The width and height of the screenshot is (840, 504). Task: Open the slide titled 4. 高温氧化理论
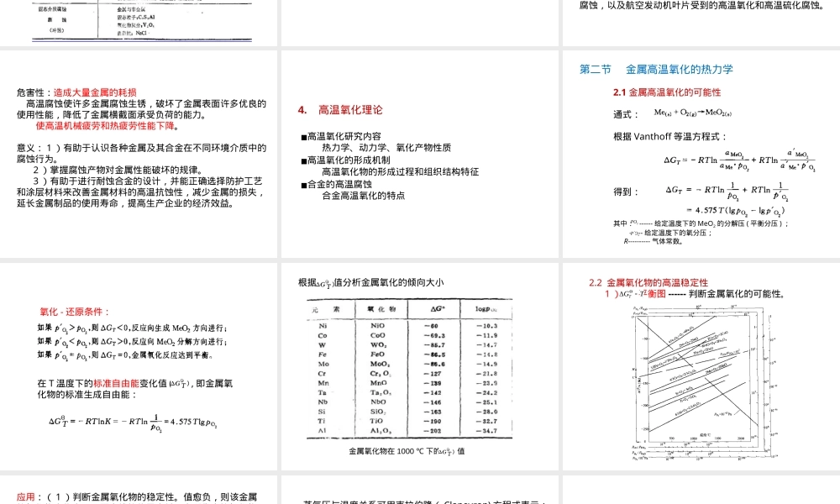(419, 155)
